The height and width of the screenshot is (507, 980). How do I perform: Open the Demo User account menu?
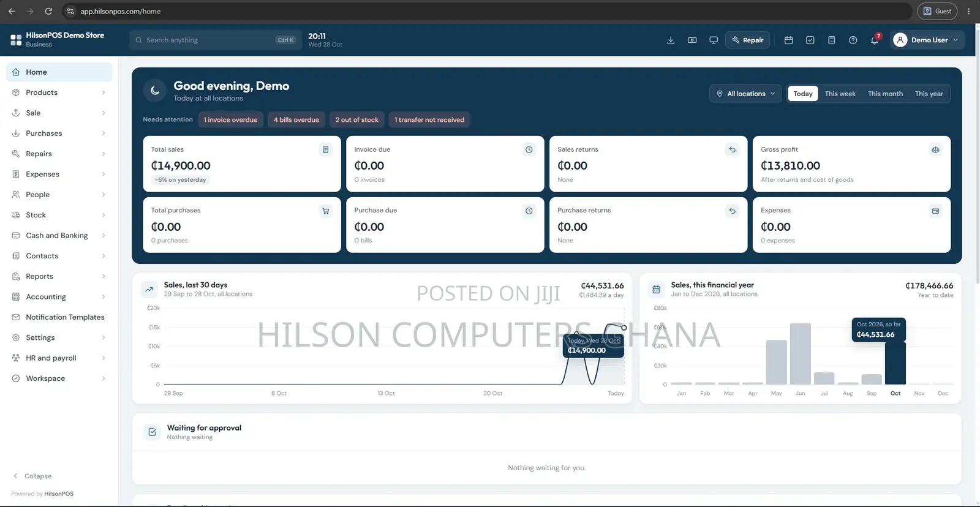(929, 40)
